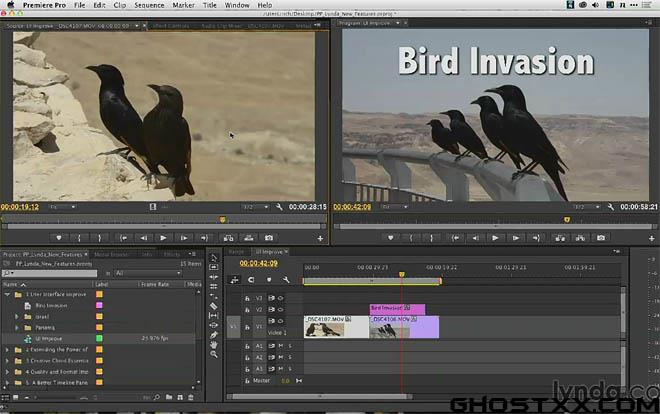Select the Rate Stretch tool
This screenshot has height=414, width=660.
(x=213, y=296)
